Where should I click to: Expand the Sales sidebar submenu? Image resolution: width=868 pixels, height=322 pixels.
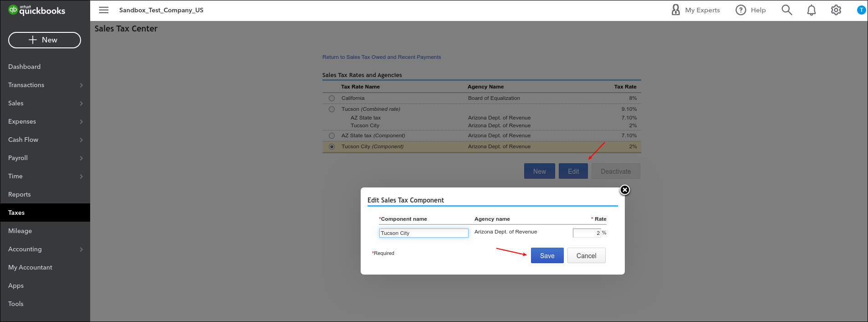(x=81, y=104)
